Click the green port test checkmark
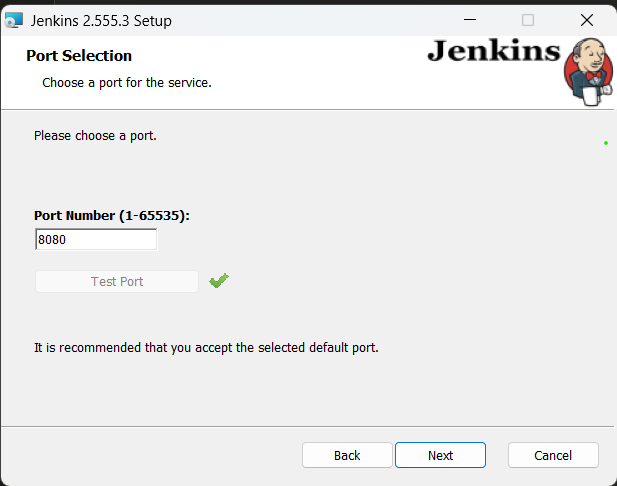The height and width of the screenshot is (486, 617). click(219, 281)
